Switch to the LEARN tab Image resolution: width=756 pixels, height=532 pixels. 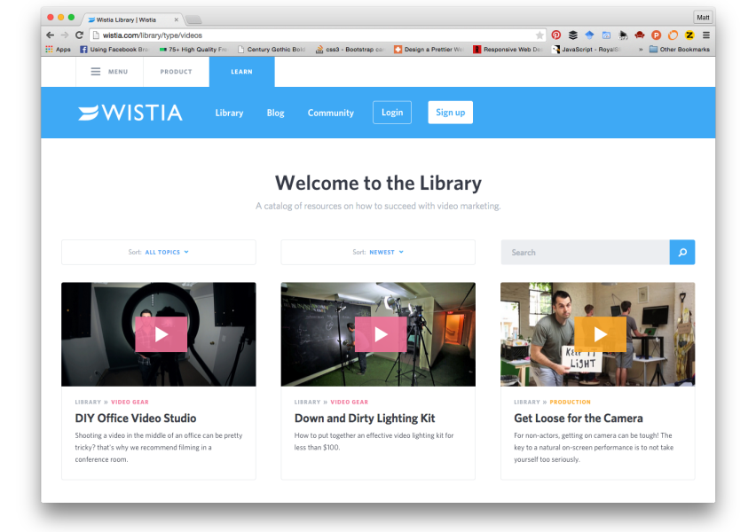(x=241, y=72)
